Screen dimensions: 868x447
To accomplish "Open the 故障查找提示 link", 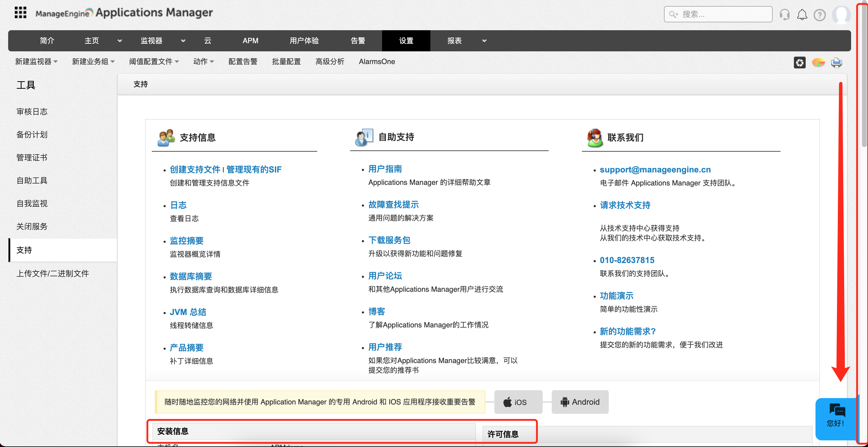I will pyautogui.click(x=393, y=204).
